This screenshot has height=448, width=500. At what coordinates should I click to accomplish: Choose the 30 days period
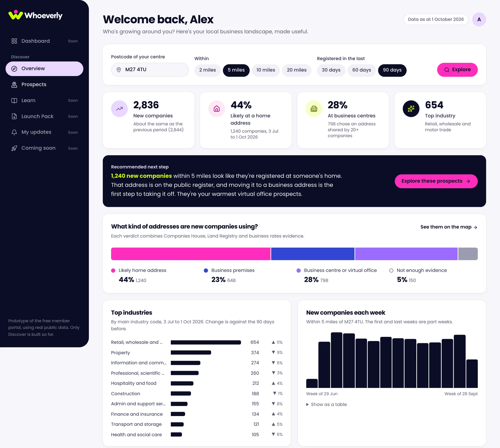coord(331,70)
